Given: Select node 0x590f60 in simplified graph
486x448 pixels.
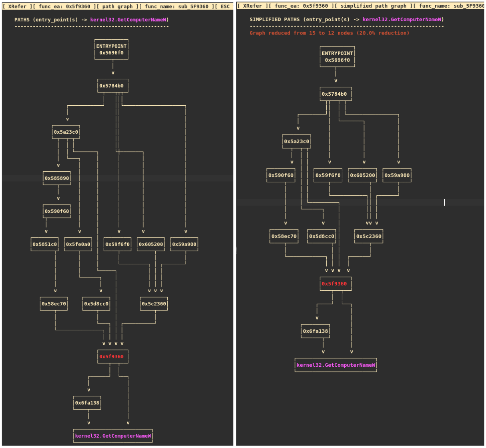Looking at the screenshot, I should 281,175.
